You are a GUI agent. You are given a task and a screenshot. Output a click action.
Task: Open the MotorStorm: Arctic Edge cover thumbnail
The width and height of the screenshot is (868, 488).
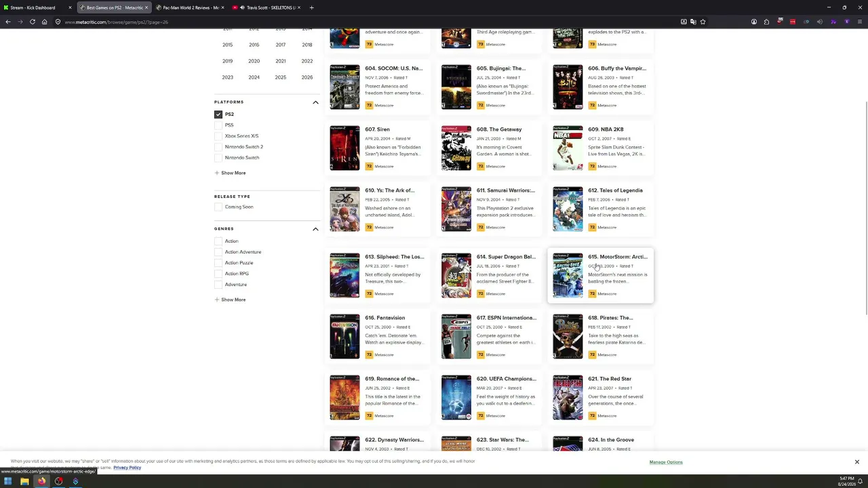click(568, 275)
